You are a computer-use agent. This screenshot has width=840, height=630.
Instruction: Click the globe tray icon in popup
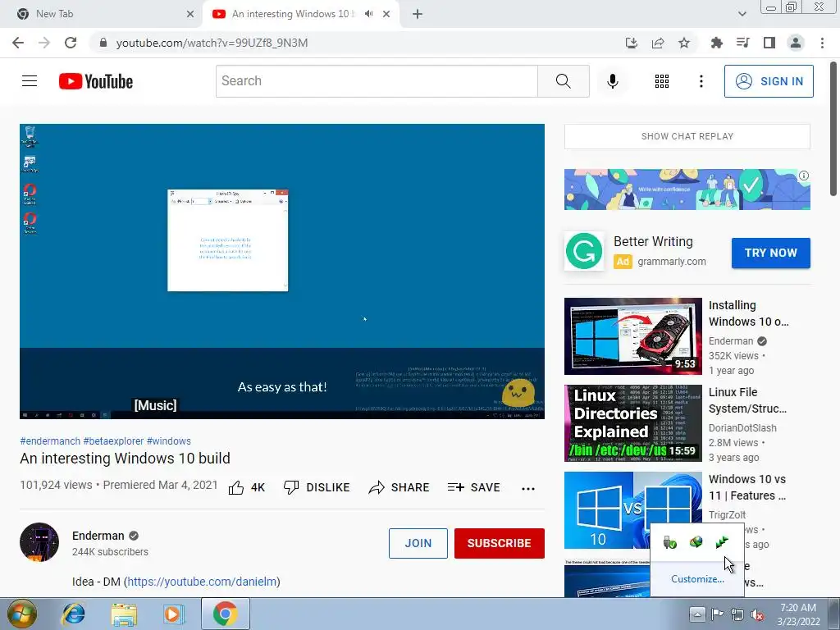(x=696, y=542)
